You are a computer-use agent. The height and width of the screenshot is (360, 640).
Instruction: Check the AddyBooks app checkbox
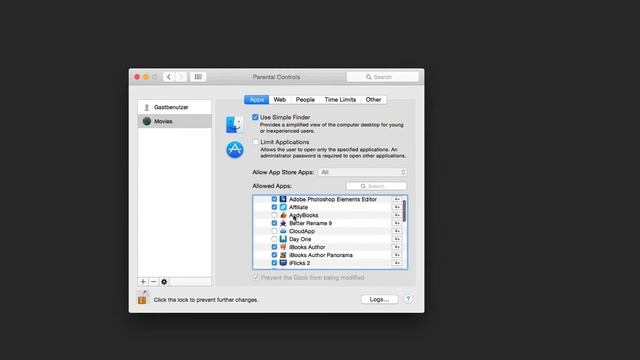pos(274,215)
